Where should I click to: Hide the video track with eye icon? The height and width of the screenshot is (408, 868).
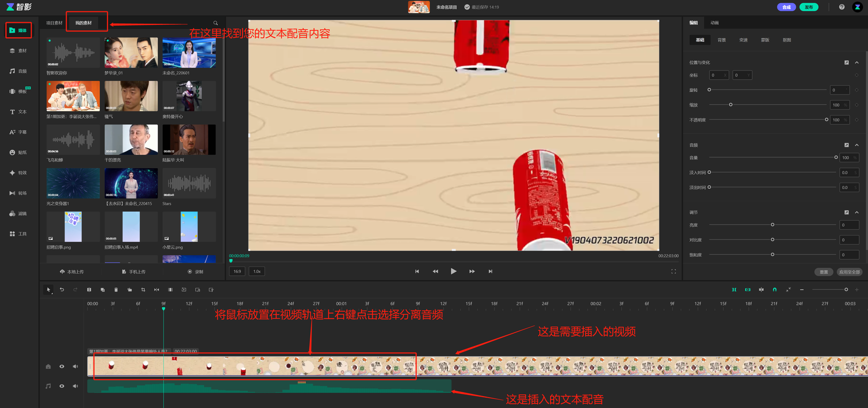[x=62, y=367]
